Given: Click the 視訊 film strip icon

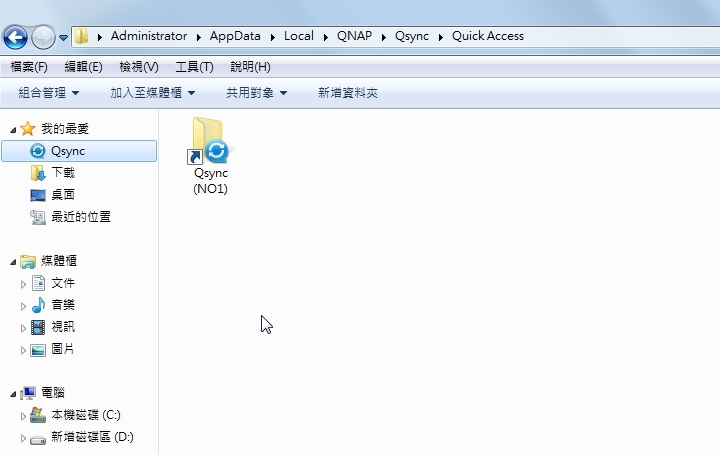Looking at the screenshot, I should click(x=38, y=327).
